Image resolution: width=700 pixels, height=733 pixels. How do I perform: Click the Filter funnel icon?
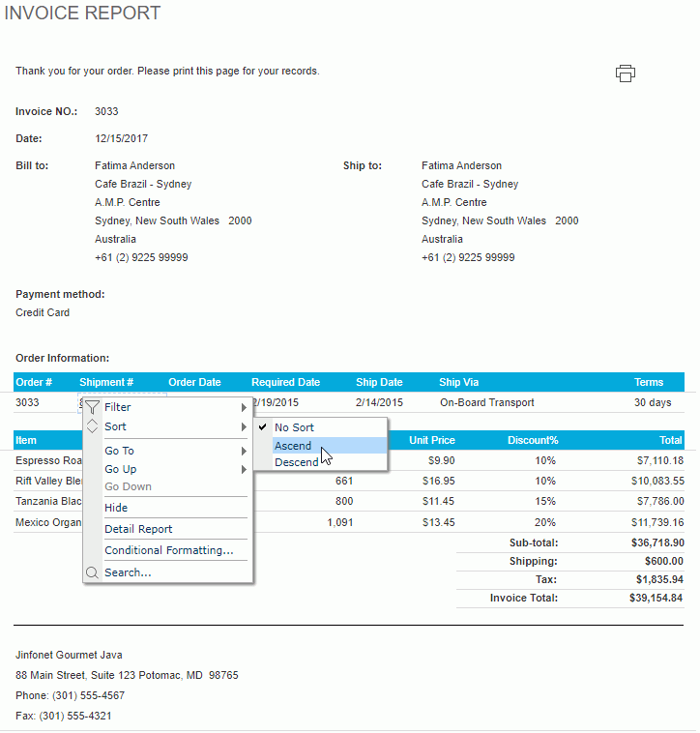(92, 407)
